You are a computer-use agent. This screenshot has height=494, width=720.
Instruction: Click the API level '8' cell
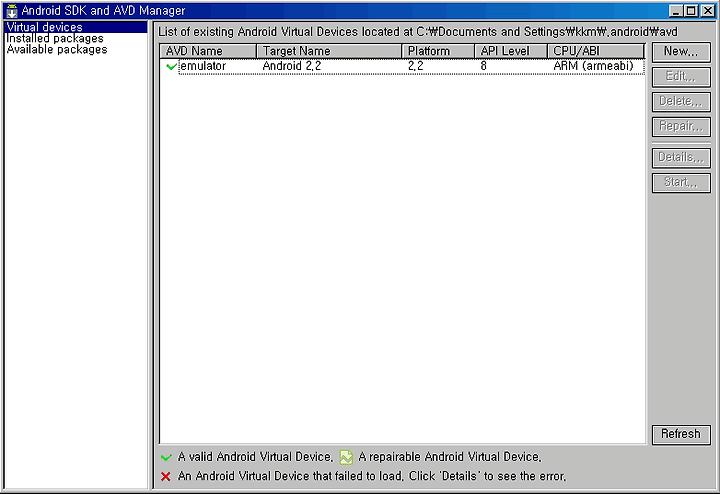coord(484,66)
